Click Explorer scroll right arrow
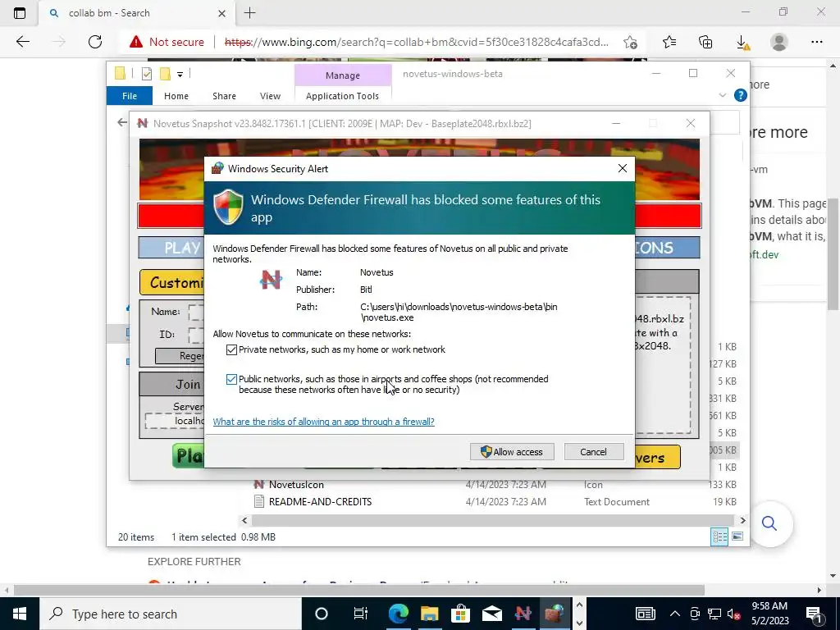The height and width of the screenshot is (630, 840). (742, 520)
